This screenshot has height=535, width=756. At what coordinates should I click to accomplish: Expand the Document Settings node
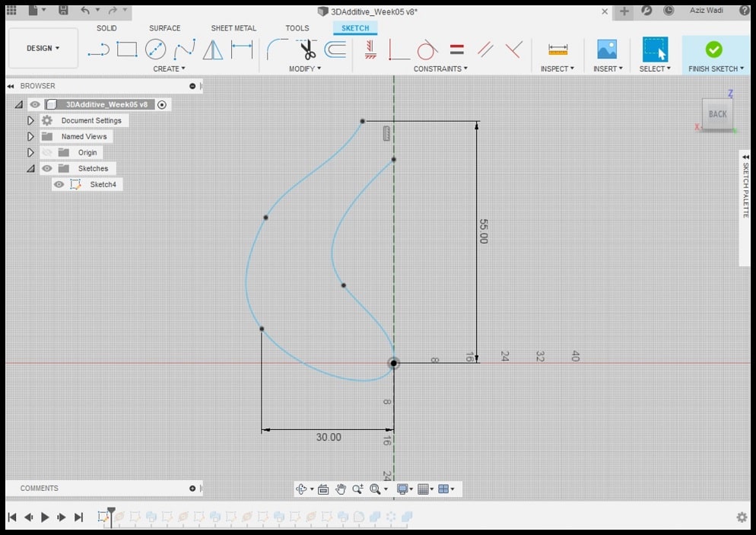(x=31, y=120)
